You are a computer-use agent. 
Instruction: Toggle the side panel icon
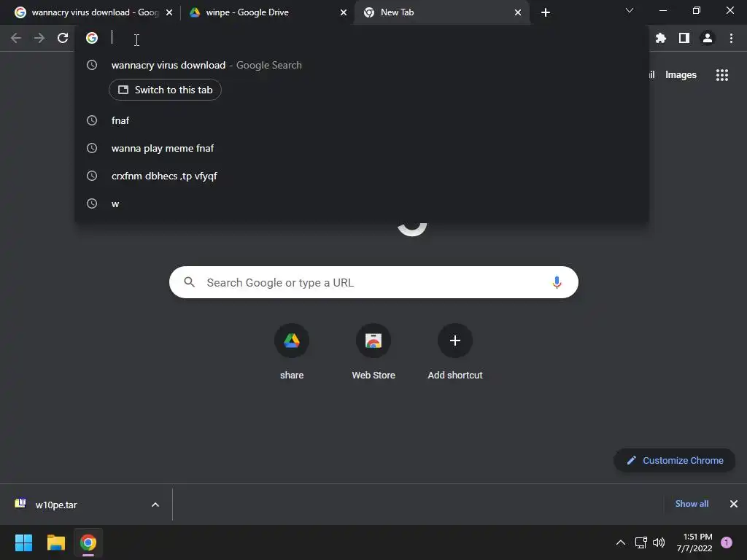(684, 38)
